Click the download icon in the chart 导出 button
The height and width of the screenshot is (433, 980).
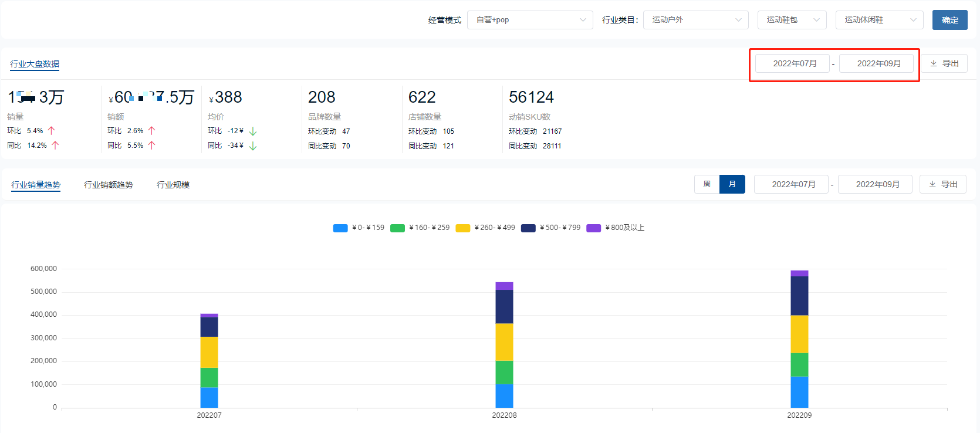coord(932,184)
